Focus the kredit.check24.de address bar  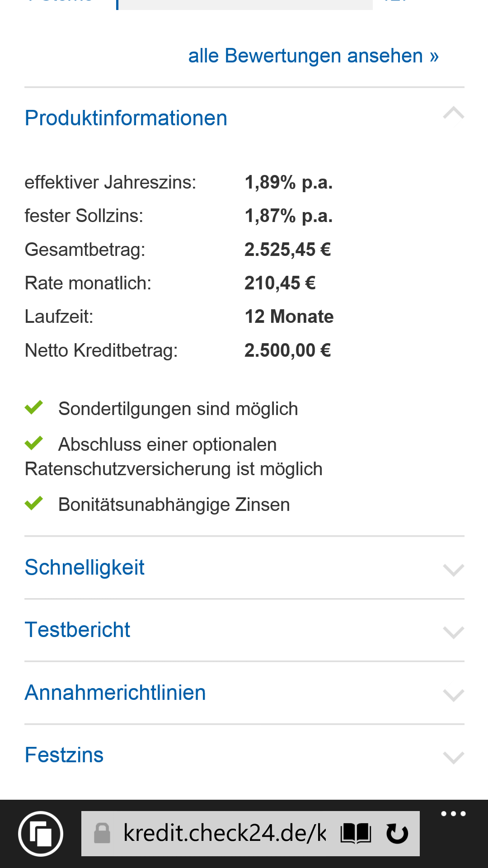[x=225, y=833]
